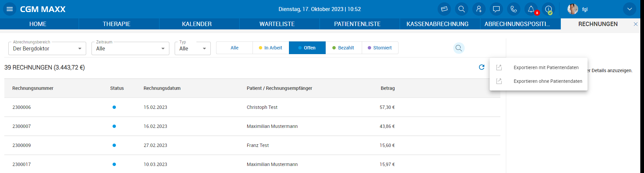Expand the user account chevron
This screenshot has height=173, width=644.
630,9
